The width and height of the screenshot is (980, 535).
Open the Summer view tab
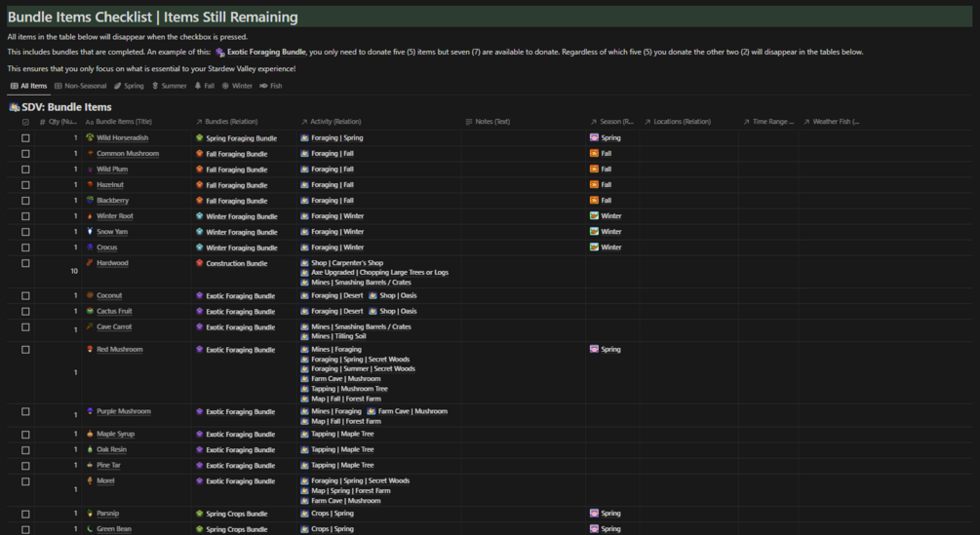169,86
